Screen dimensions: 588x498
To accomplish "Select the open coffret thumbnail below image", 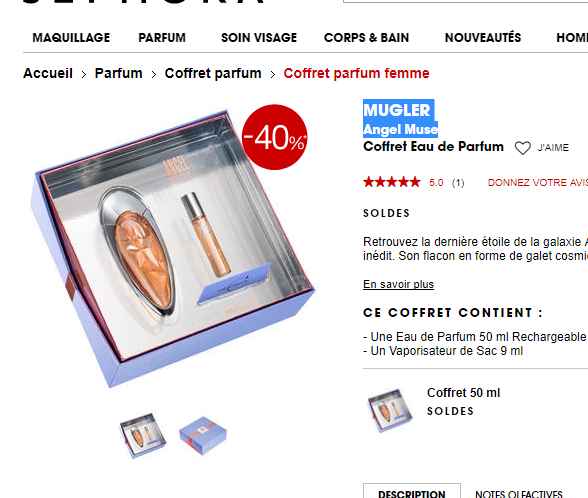I will click(x=143, y=436).
